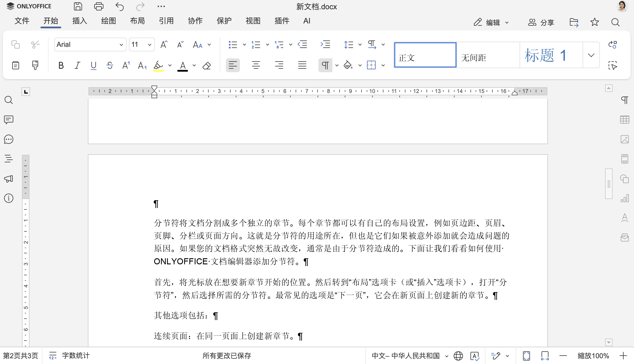The height and width of the screenshot is (364, 634).
Task: Open the chat panel
Action: 8,139
